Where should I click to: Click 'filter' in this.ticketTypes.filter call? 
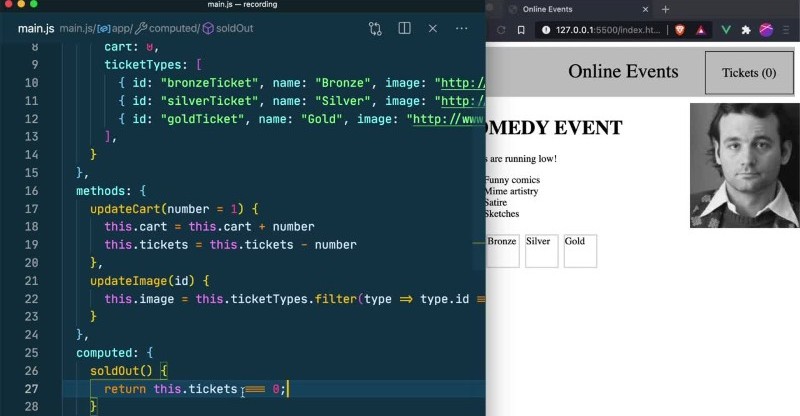click(336, 299)
